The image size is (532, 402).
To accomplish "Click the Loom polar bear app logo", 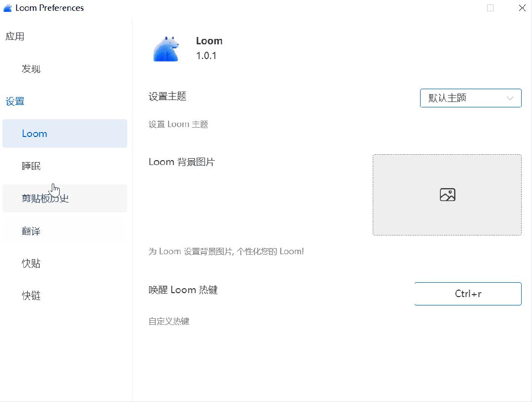I will (x=166, y=48).
